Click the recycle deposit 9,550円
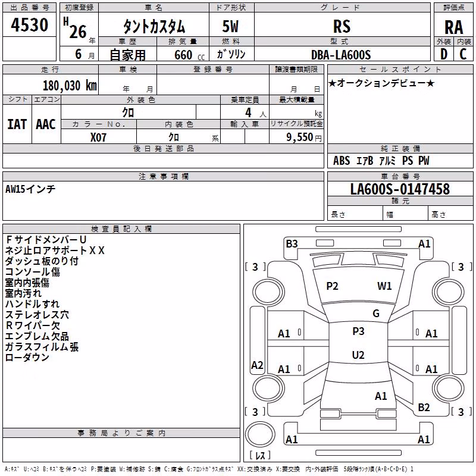The width and height of the screenshot is (476, 476). (304, 137)
